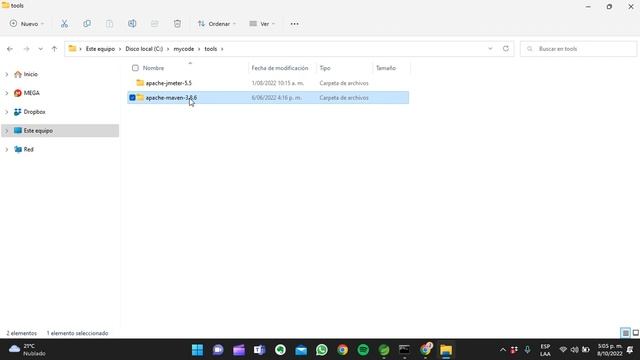Select the apache-jmeter-5.5 folder name
Image resolution: width=640 pixels, height=360 pixels.
click(x=169, y=83)
